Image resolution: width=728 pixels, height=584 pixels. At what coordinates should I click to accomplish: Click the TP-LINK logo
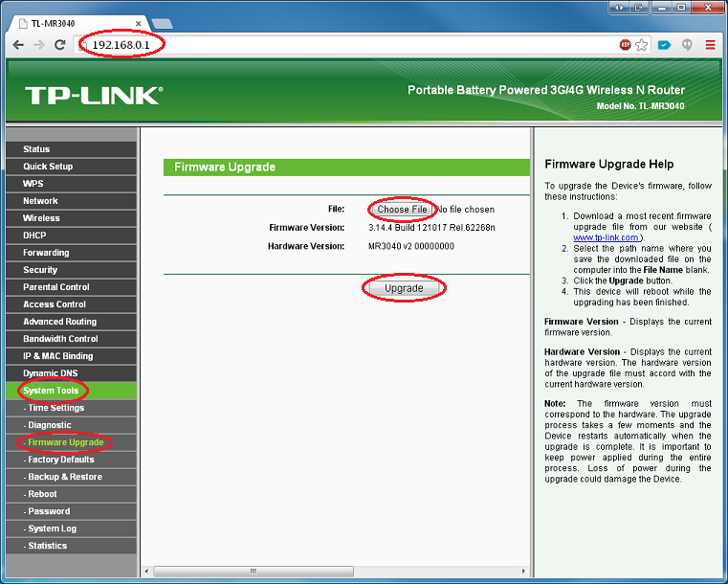94,95
